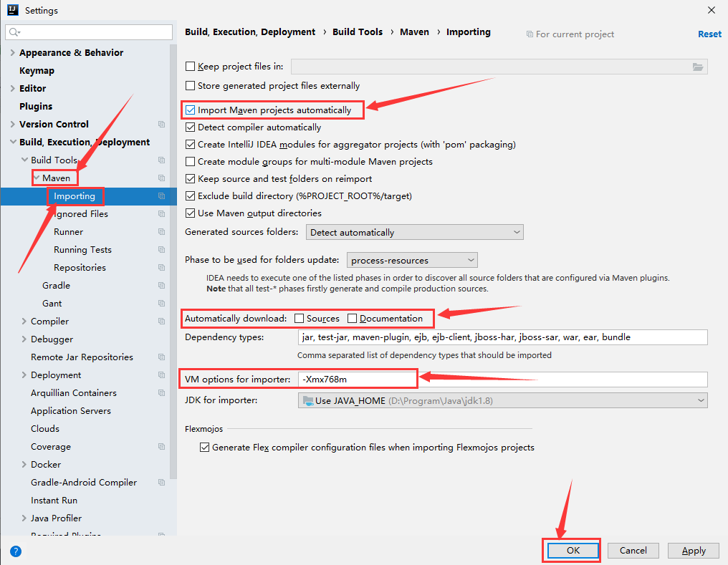
Task: Click project-level icon beside Ignored Files
Action: 161,214
